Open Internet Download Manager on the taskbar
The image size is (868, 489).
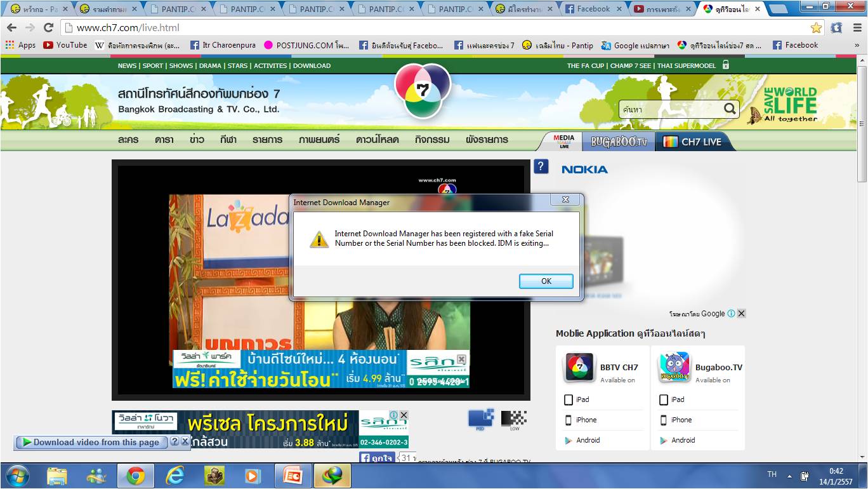pos(332,476)
